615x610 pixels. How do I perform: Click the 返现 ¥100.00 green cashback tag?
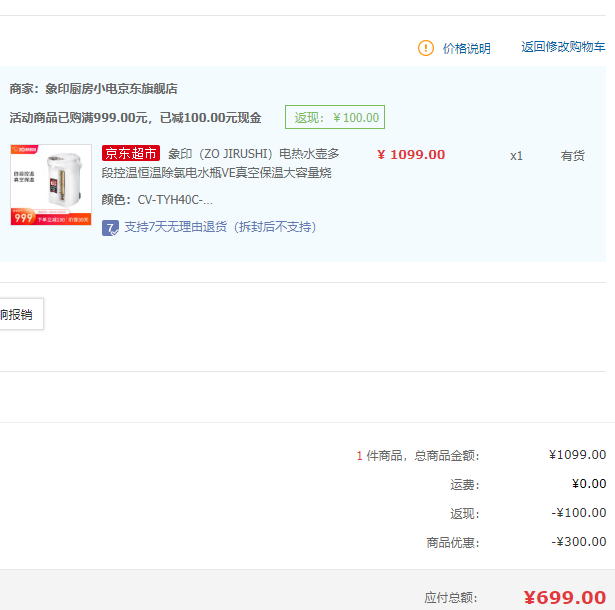coord(335,117)
